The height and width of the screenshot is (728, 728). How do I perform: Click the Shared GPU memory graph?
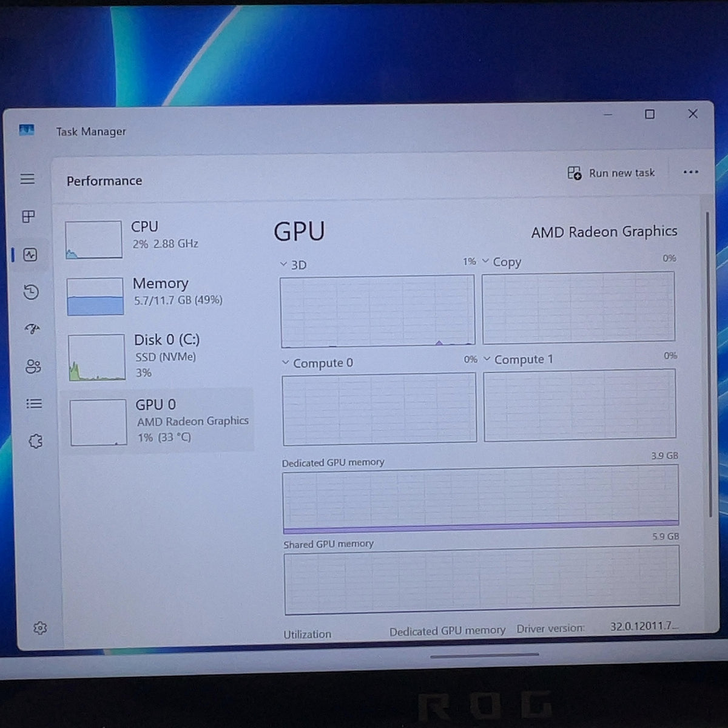pyautogui.click(x=482, y=579)
